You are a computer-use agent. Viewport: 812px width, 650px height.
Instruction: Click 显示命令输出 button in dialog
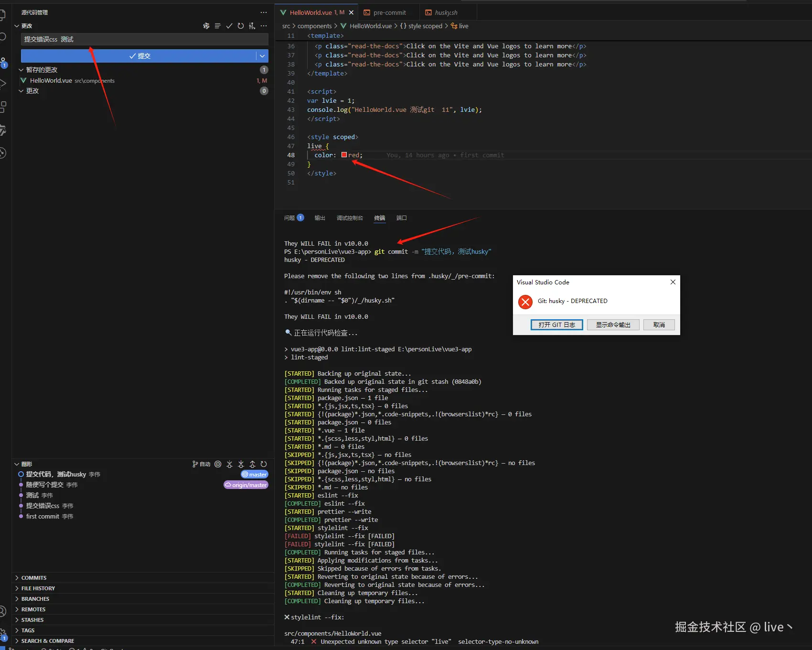tap(613, 325)
